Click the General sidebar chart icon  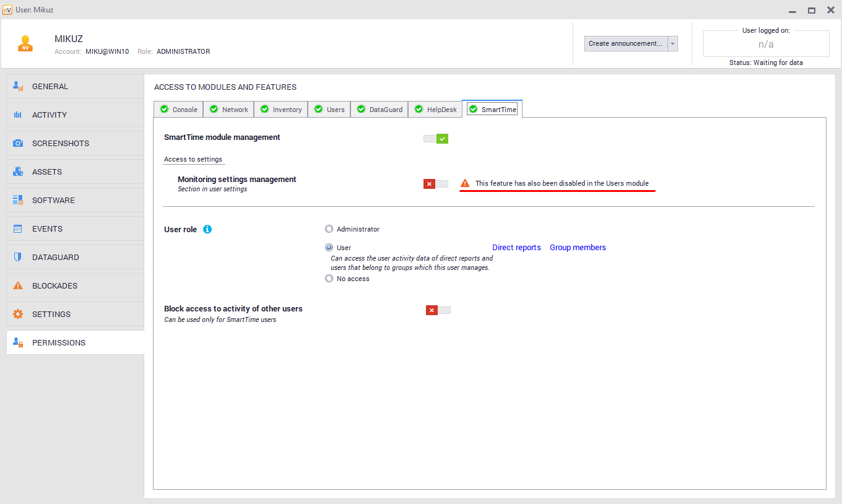18,87
